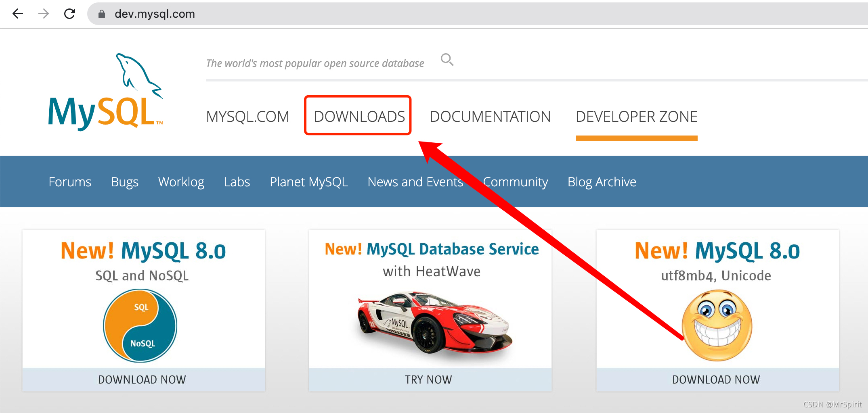Select the DEVELOPER ZONE tab
868x413 pixels.
637,117
